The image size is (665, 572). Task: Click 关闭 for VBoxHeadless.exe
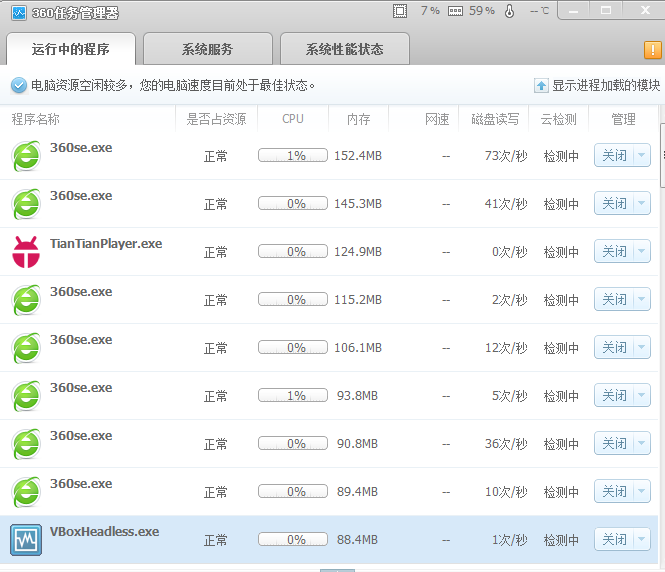[x=614, y=539]
